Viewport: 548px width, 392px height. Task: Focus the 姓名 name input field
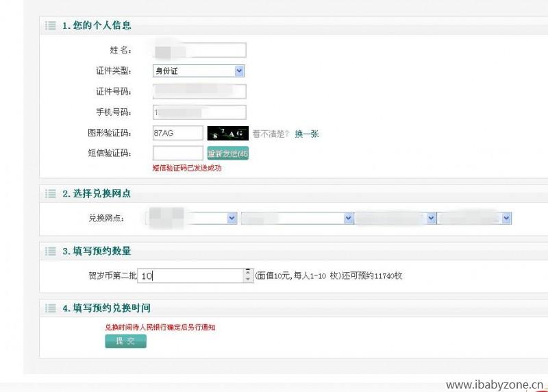199,50
